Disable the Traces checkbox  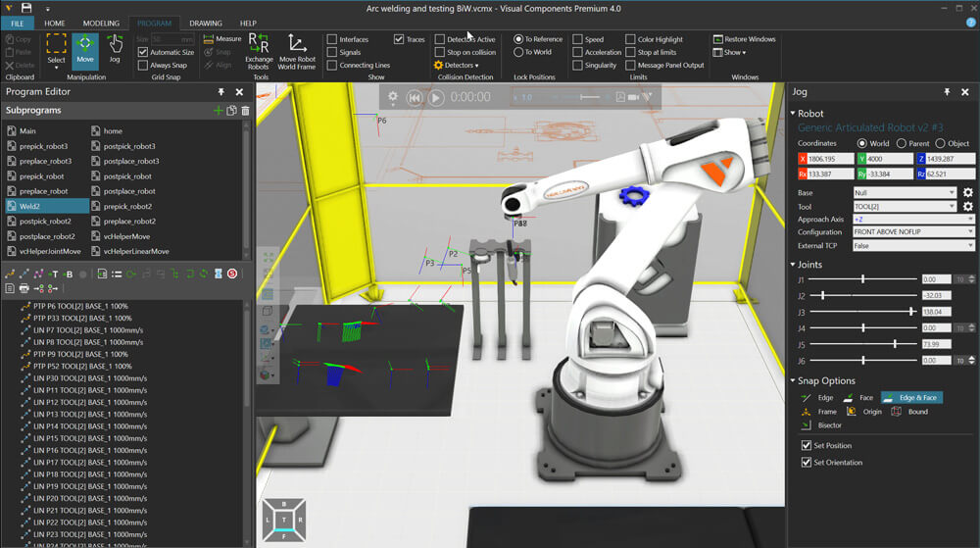pos(399,39)
